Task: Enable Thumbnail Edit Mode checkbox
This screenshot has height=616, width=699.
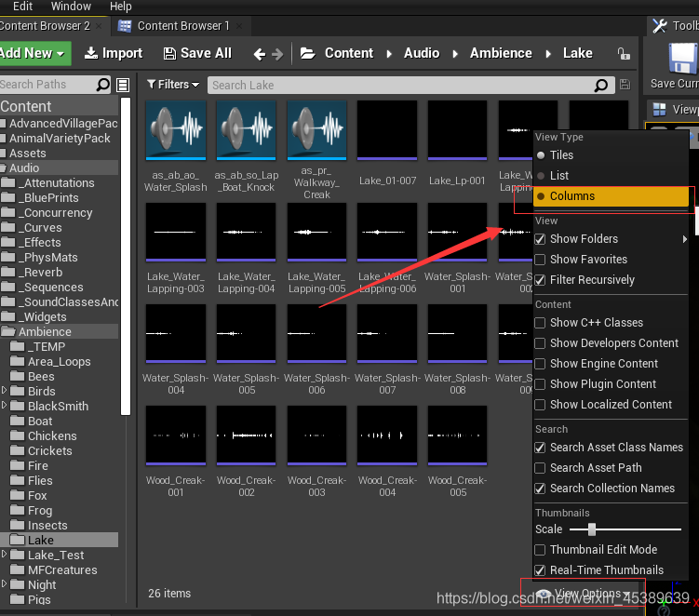Action: (x=540, y=550)
